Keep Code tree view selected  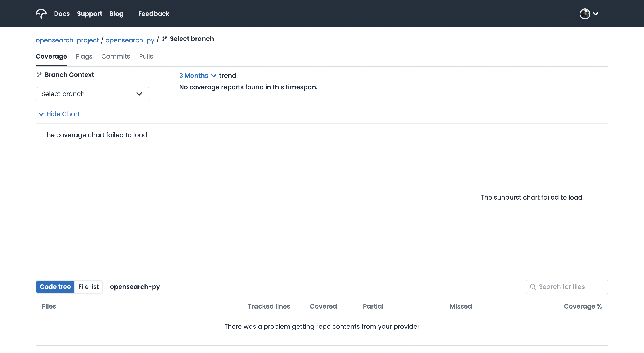[55, 287]
